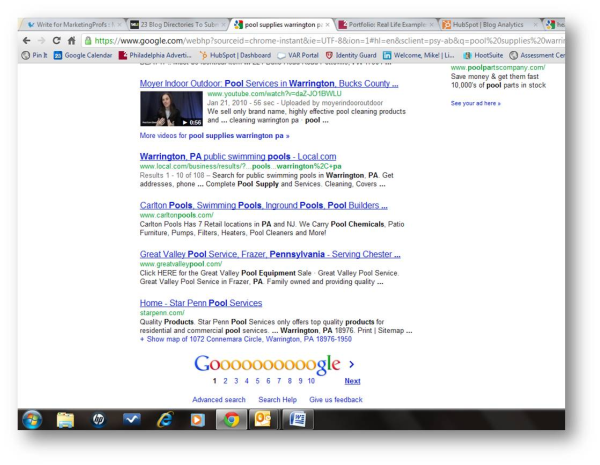Open www.poolpartscompany.com ad link
This screenshot has width=600, height=465.
point(498,67)
